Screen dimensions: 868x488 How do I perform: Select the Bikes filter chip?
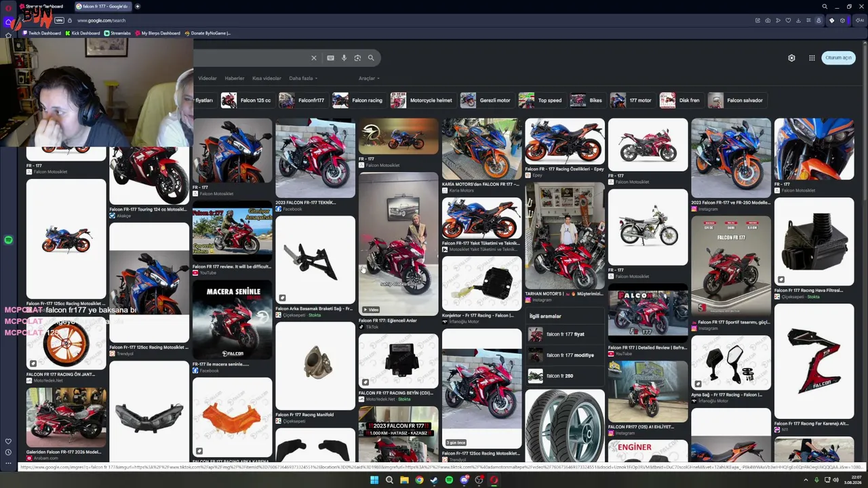coord(587,100)
